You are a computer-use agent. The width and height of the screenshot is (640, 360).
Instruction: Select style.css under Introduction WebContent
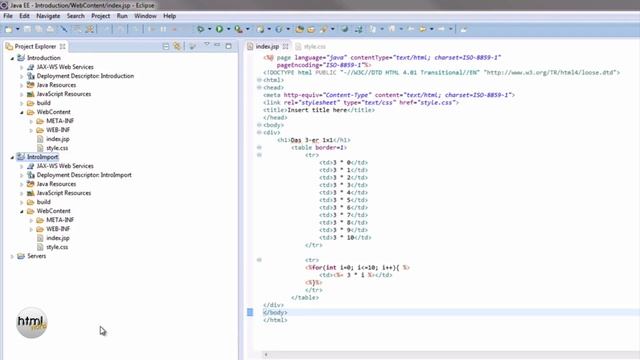pyautogui.click(x=57, y=148)
